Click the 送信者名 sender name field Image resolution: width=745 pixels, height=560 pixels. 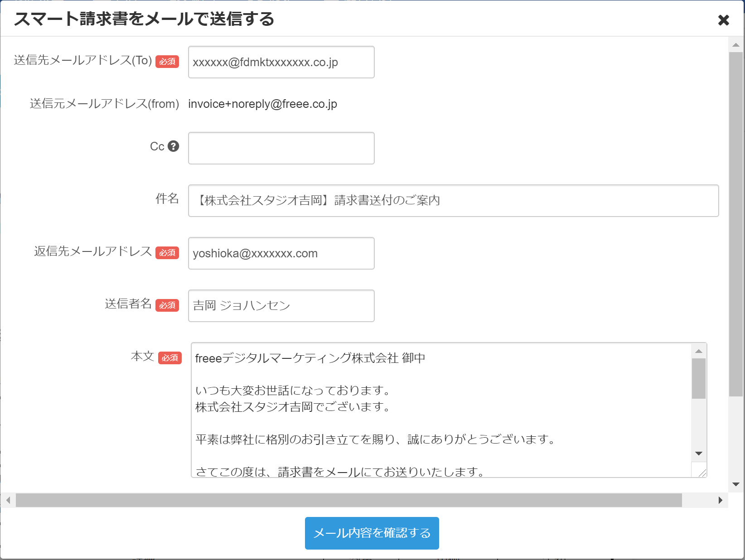pyautogui.click(x=281, y=306)
